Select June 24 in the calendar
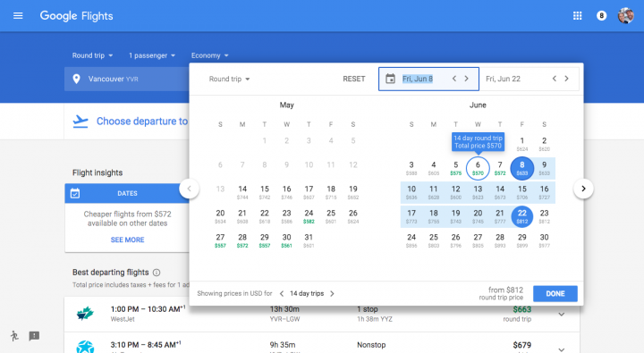The height and width of the screenshot is (353, 644). [411, 240]
